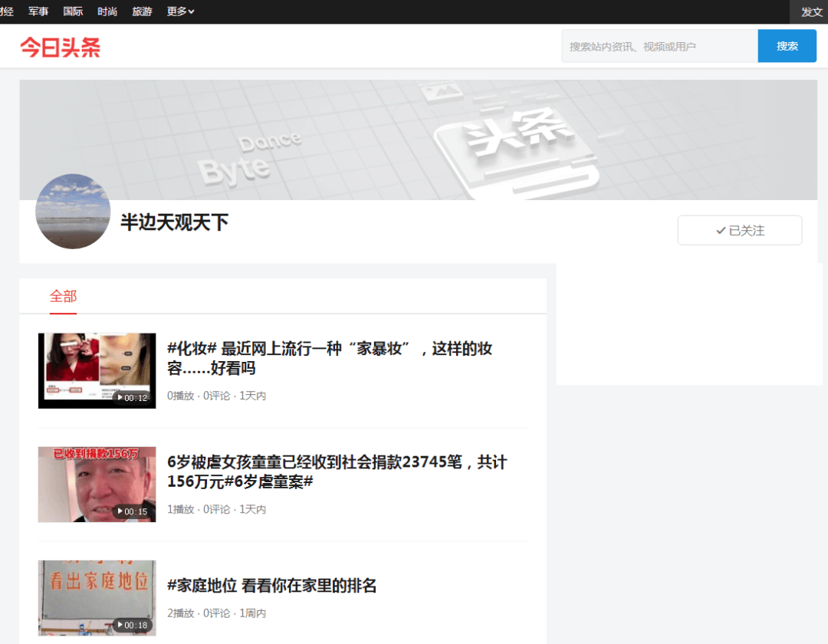Click the 00:15 duration play badge
Screen dimensions: 828x644
click(131, 511)
